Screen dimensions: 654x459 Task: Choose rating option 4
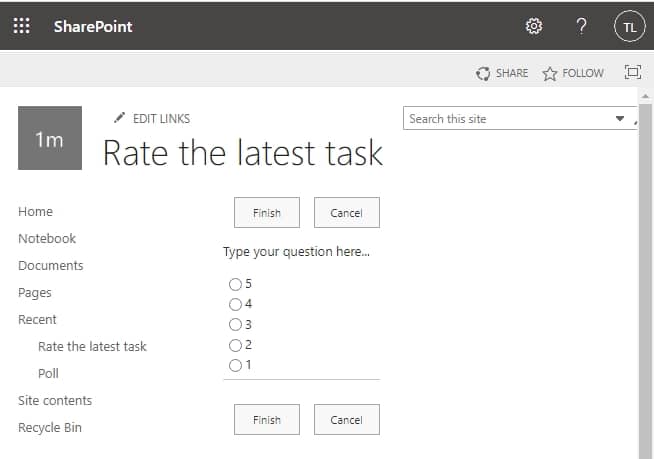[x=235, y=304]
